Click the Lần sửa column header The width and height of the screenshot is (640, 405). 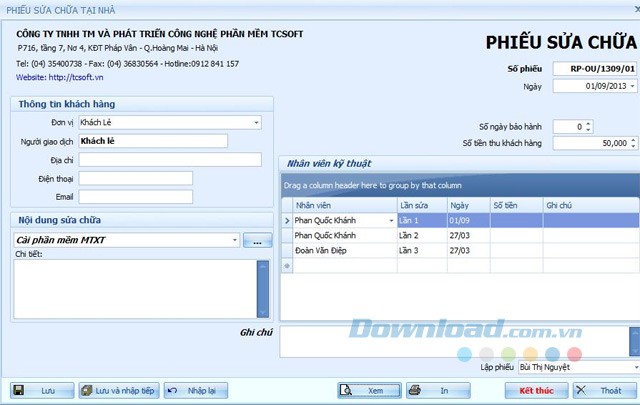click(x=419, y=203)
